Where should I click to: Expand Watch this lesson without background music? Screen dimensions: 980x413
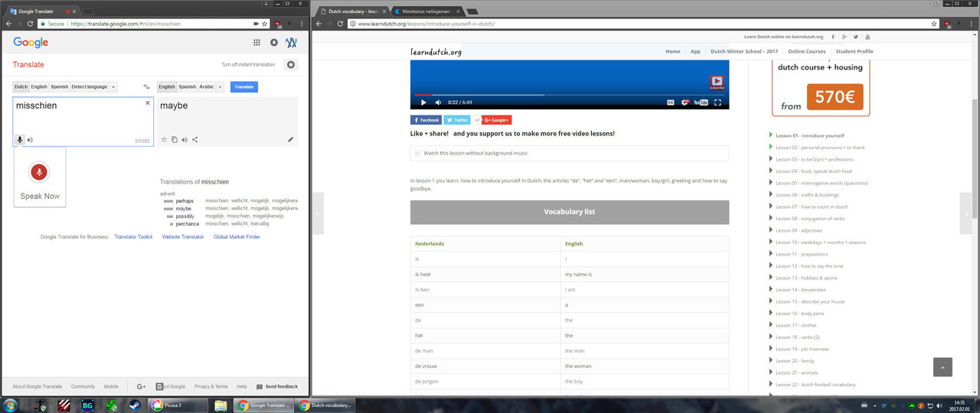point(570,153)
